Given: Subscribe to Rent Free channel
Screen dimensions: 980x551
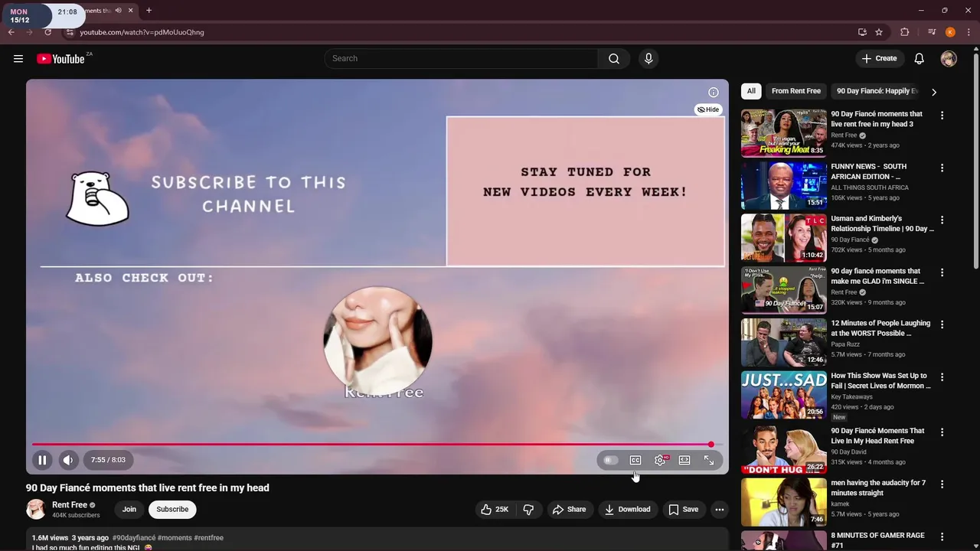Looking at the screenshot, I should coord(172,510).
